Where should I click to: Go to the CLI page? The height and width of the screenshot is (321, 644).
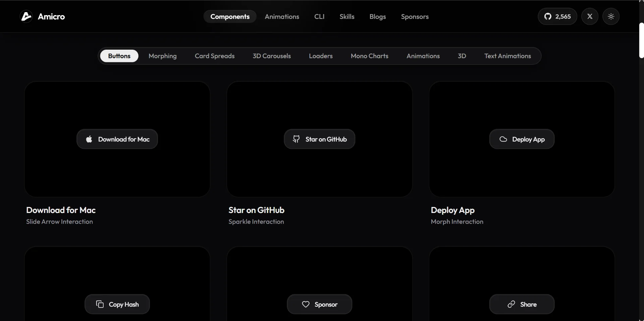319,16
